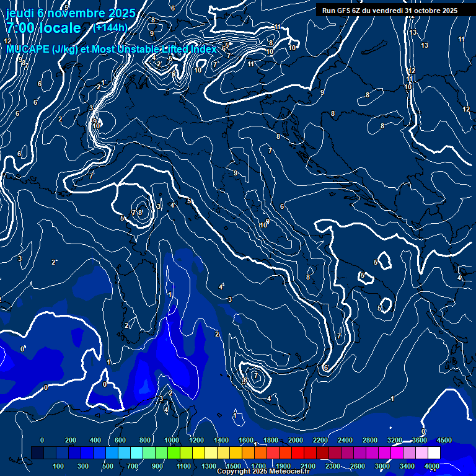Select the swatch between 2300 and 2400

tap(335, 452)
